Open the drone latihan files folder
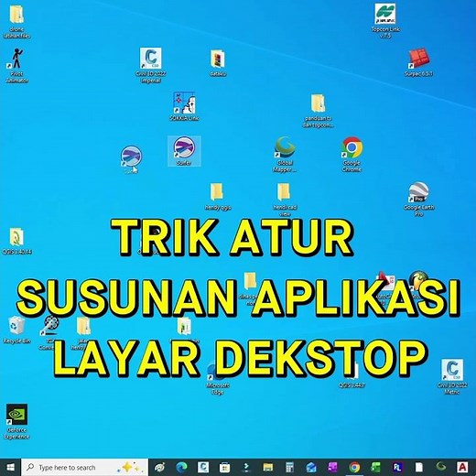 coord(16,22)
